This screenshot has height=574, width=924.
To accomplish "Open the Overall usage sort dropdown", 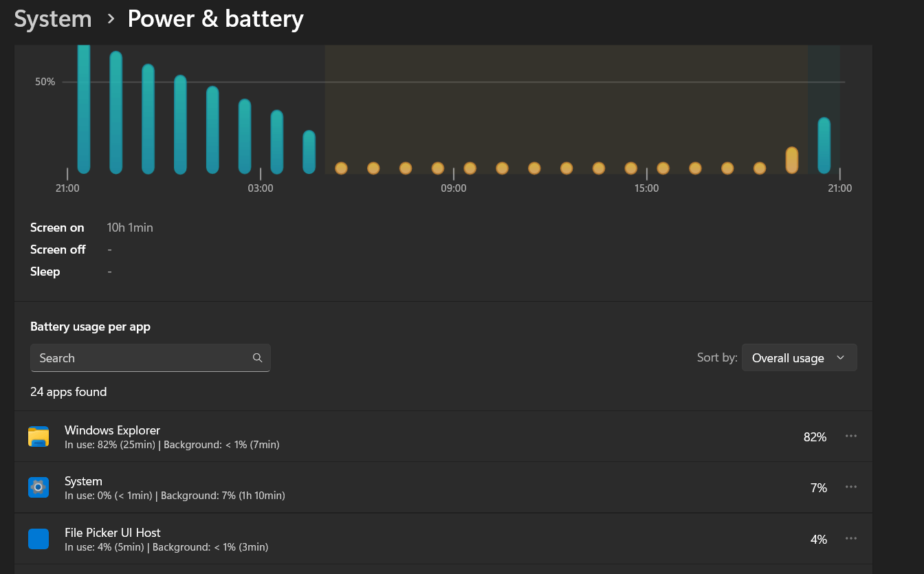I will (799, 357).
